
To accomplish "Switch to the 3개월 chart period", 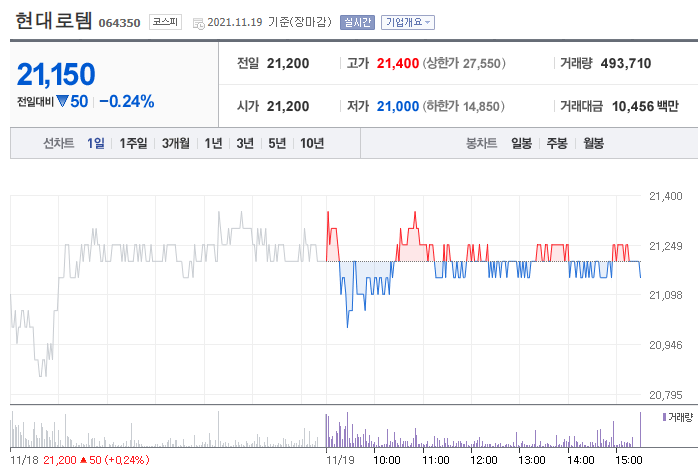I will 176,143.
